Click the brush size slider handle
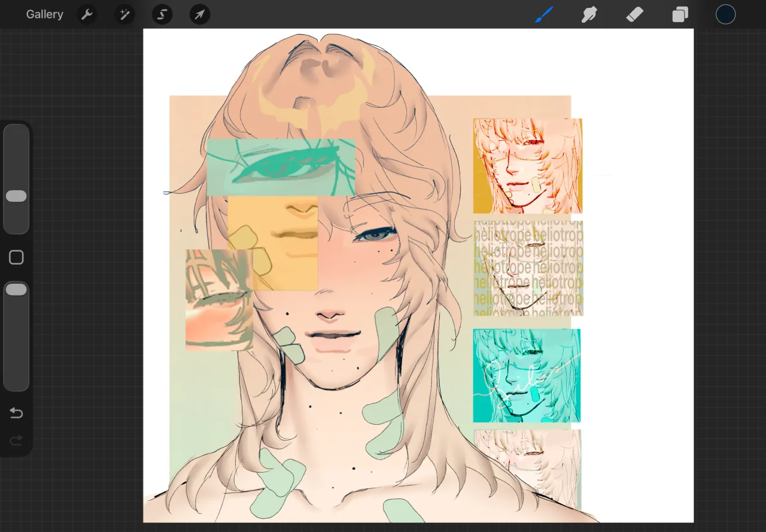 pos(16,196)
